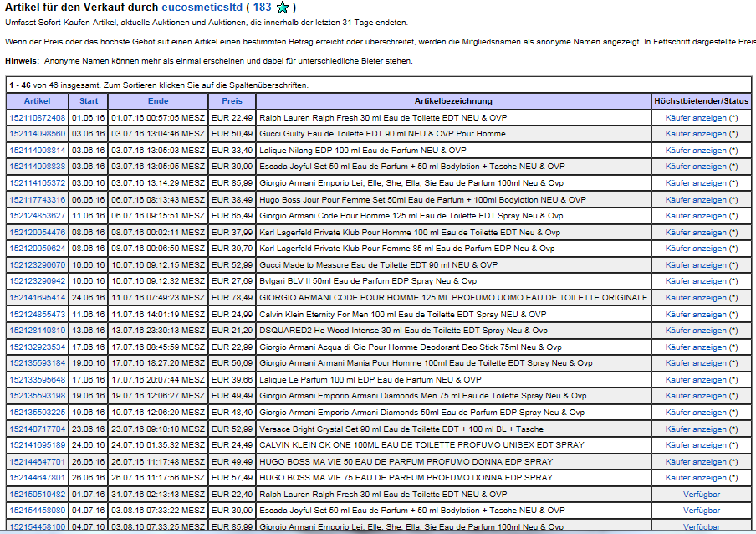Open item number 152114098560
The image size is (756, 534).
pos(38,134)
